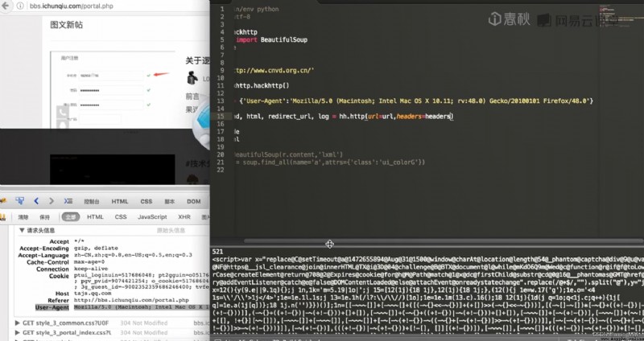Select the Host value tajs.qq.com
Screen dimensions: 644x341
(x=93, y=294)
